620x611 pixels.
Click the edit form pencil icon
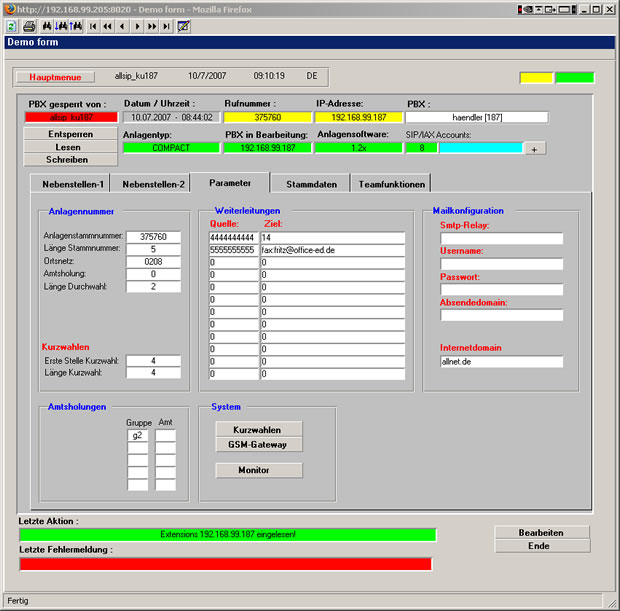pyautogui.click(x=183, y=26)
